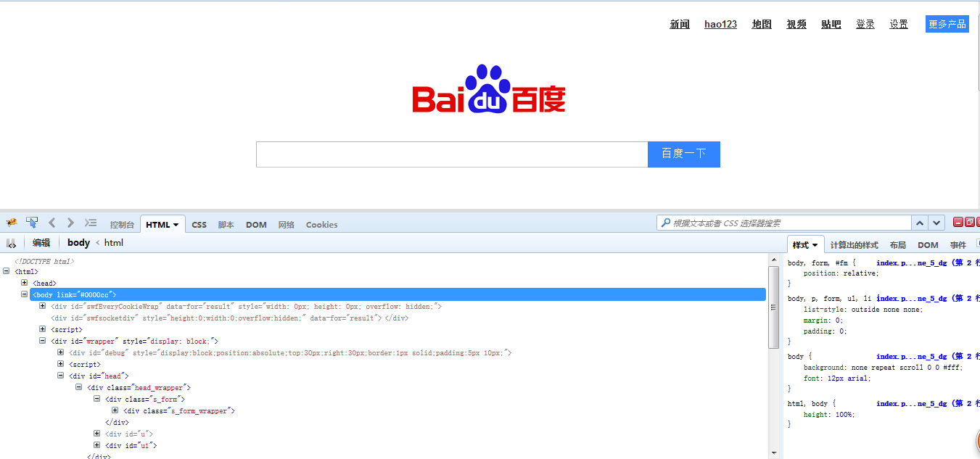980x459 pixels.
Task: Open the 新闻 link on Baidu
Action: click(680, 24)
